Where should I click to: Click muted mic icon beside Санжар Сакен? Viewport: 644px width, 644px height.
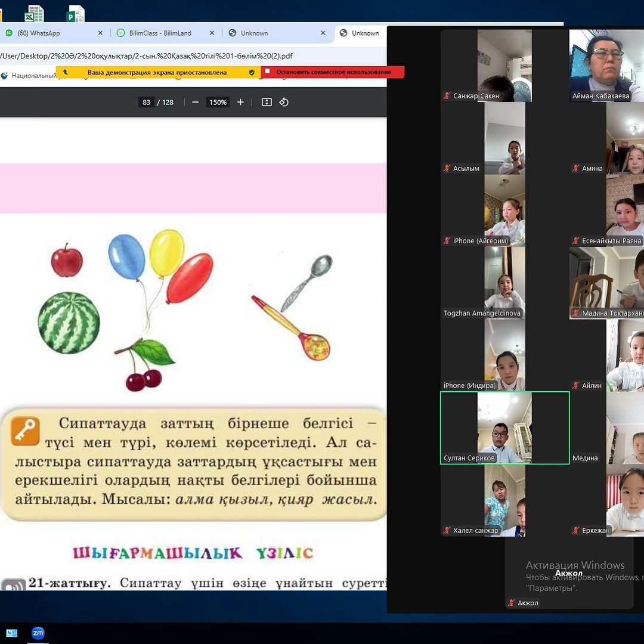click(447, 95)
